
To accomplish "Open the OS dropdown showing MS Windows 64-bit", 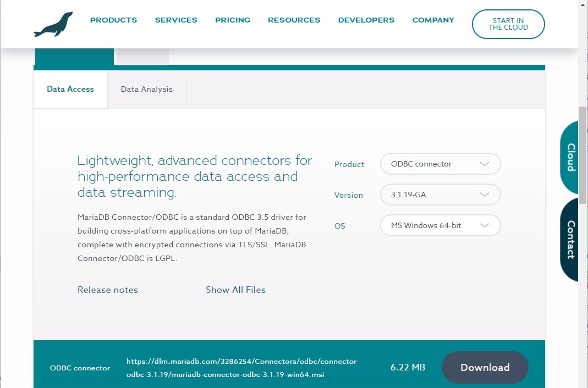I will pyautogui.click(x=440, y=225).
